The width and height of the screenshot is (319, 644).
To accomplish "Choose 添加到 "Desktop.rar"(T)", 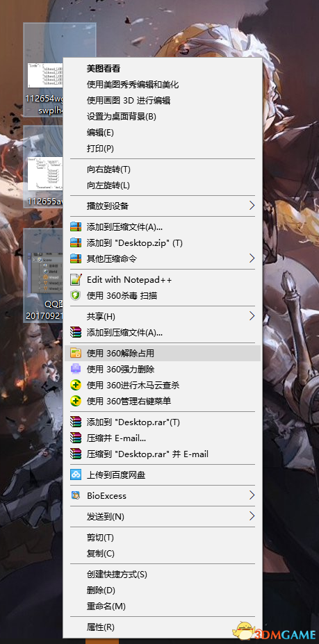I will [x=163, y=422].
